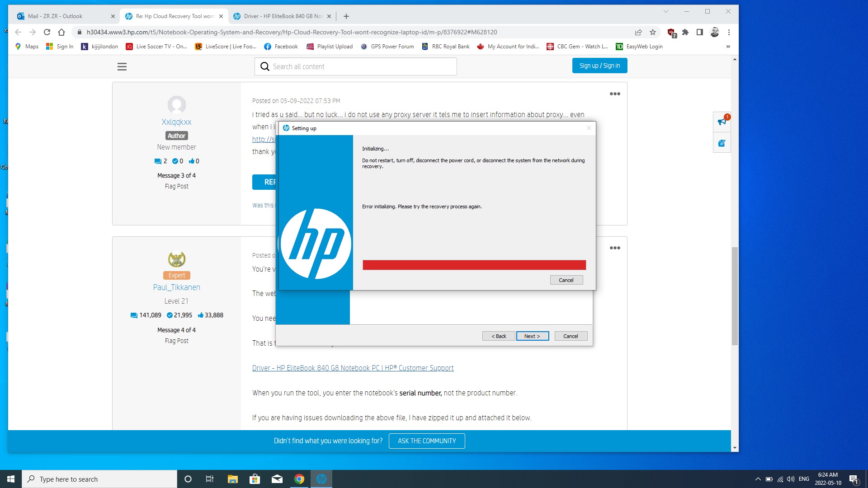Click the Chrome profile avatar icon
This screenshot has width=868, height=488.
coord(715,32)
